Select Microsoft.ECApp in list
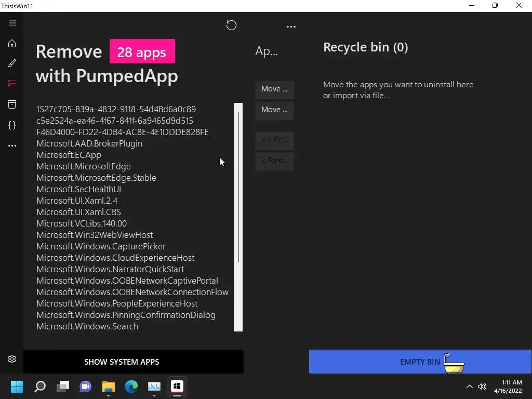The height and width of the screenshot is (399, 532). pos(69,155)
